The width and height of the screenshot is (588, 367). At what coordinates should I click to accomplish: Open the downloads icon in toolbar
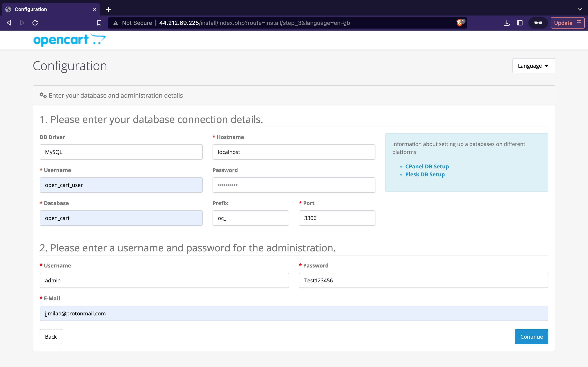[x=507, y=23]
